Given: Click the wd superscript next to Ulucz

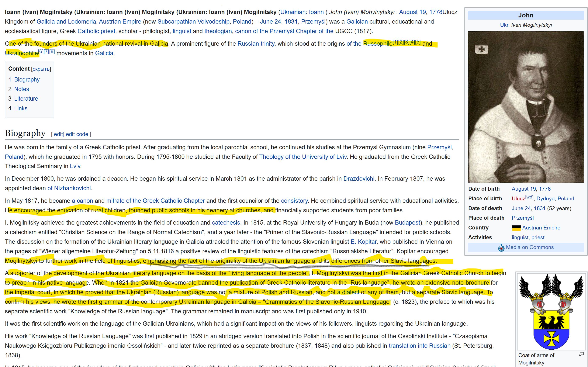Looking at the screenshot, I should coord(529,197).
